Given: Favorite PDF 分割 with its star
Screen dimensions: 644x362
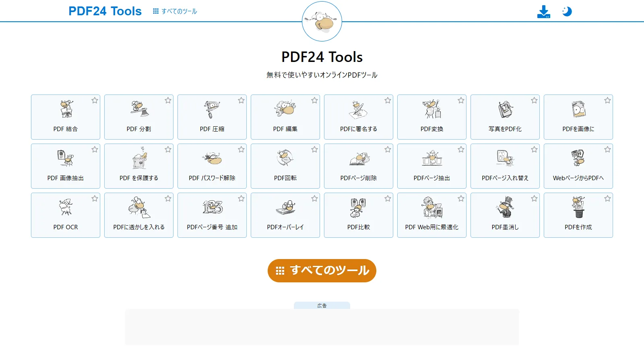Looking at the screenshot, I should point(168,101).
